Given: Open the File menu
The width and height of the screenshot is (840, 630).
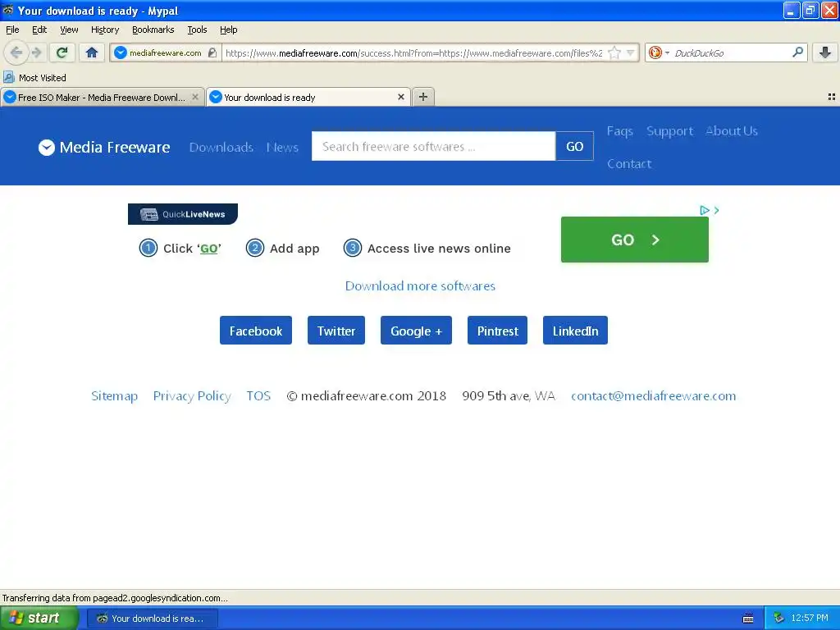Looking at the screenshot, I should [12, 30].
